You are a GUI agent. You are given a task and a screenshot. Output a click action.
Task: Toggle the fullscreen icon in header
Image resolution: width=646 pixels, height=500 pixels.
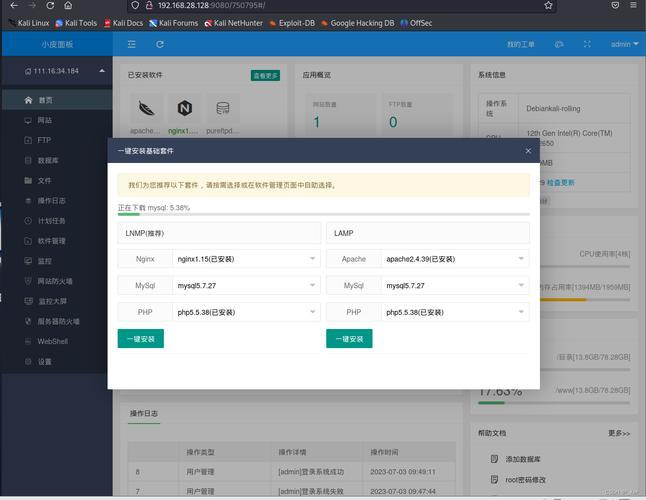click(587, 44)
